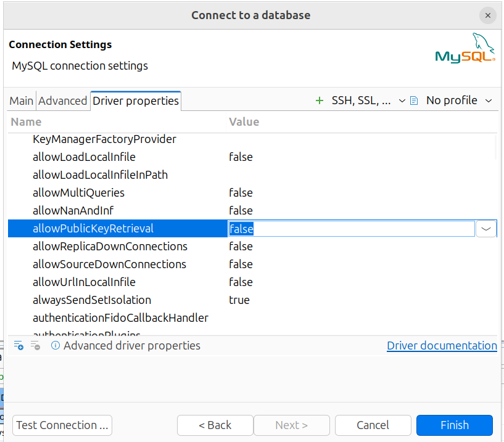504x442 pixels.
Task: Click the allowPublicKeyRetrieval value text field
Action: coord(351,229)
